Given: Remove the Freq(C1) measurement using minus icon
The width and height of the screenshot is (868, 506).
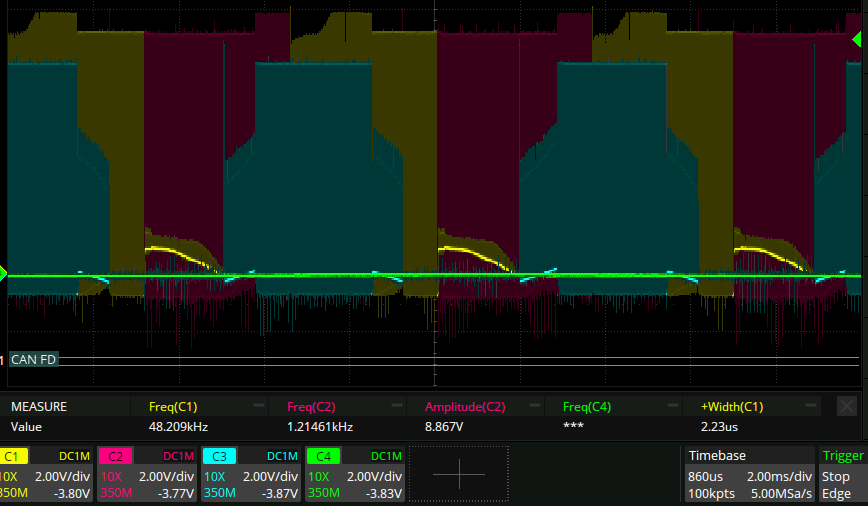Looking at the screenshot, I should click(x=259, y=407).
